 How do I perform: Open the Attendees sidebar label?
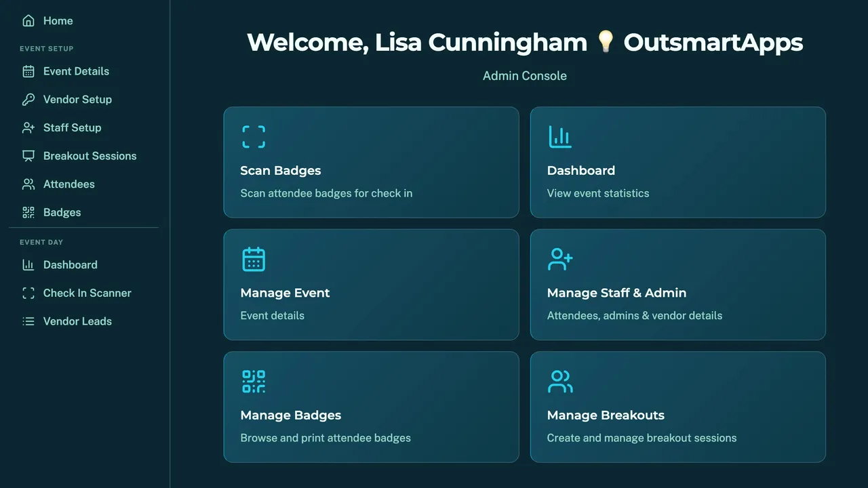click(x=69, y=184)
